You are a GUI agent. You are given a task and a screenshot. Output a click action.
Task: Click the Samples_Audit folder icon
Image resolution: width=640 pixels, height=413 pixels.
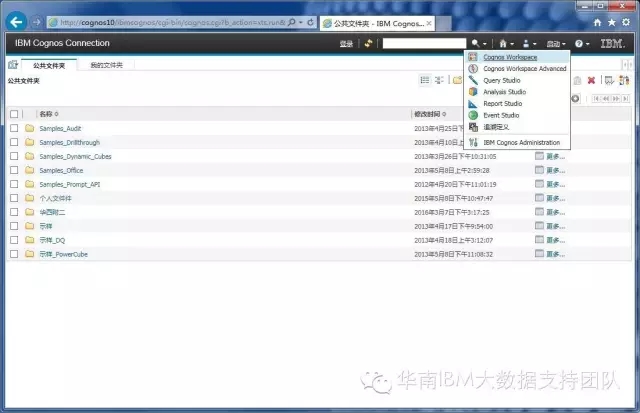pos(29,128)
